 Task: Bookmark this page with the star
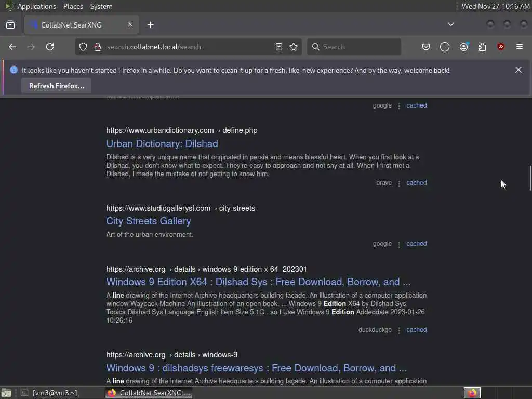294,47
